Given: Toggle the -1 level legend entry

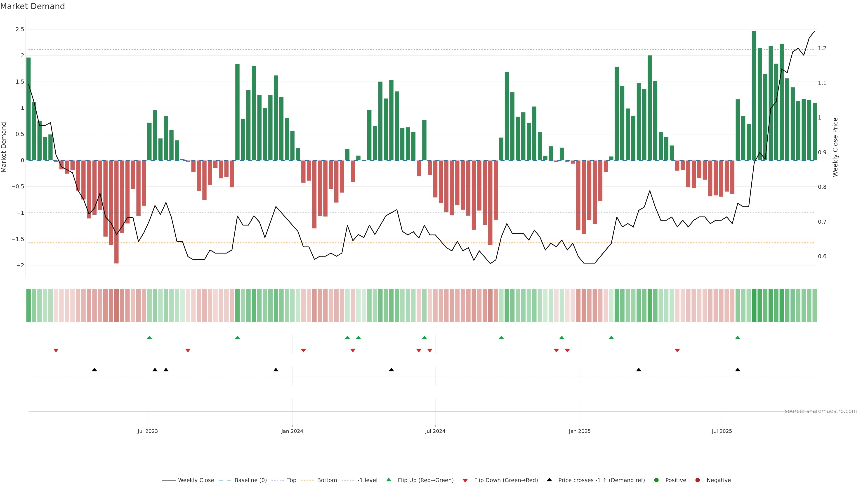Looking at the screenshot, I should 367,480.
